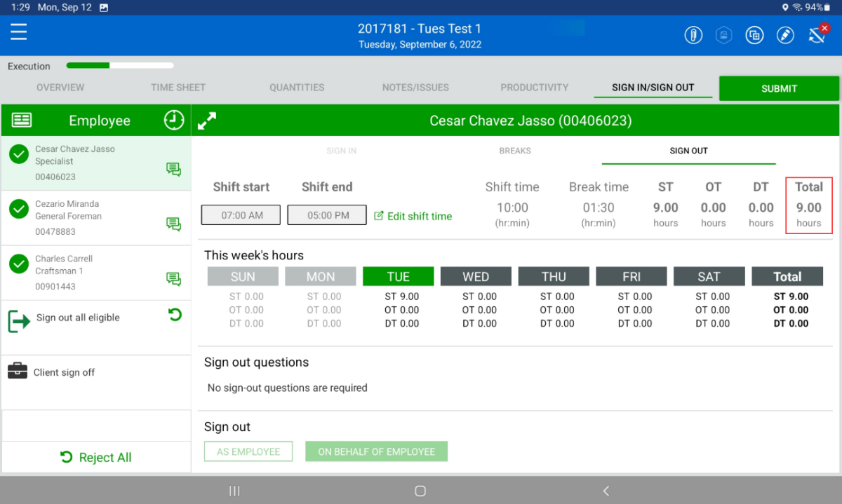The image size is (842, 504).
Task: Open attachments via the paperclip icon
Action: [x=693, y=36]
